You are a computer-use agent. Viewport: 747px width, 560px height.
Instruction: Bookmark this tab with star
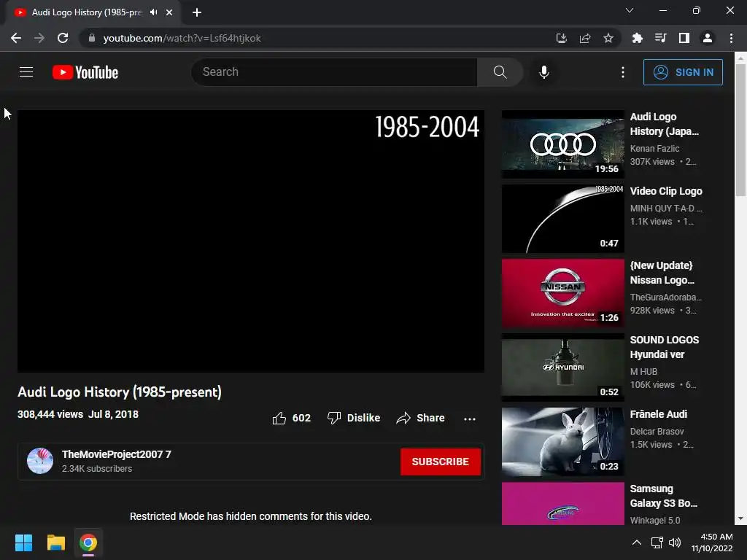click(608, 38)
